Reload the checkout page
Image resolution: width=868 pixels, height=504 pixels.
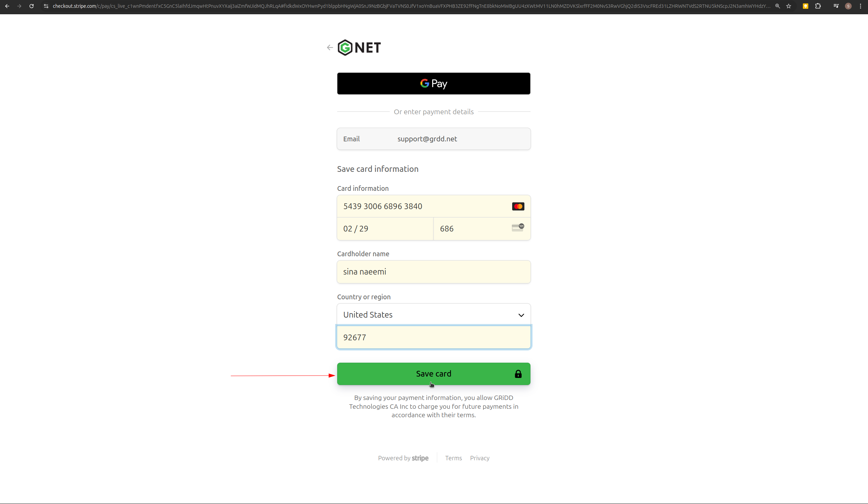coord(31,6)
